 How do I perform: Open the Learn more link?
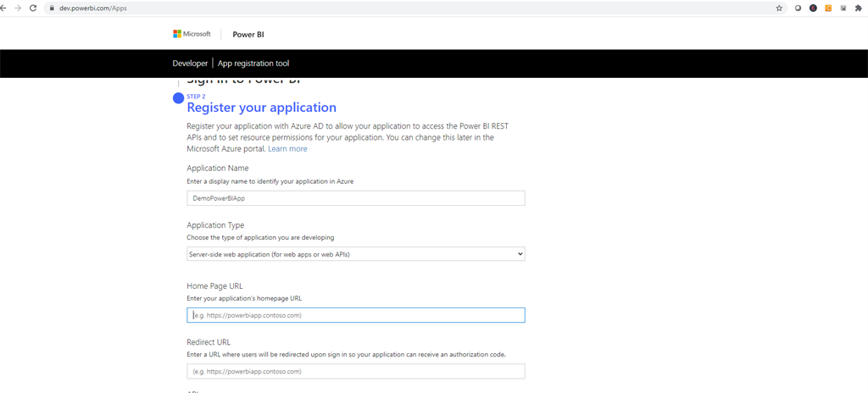[x=287, y=149]
